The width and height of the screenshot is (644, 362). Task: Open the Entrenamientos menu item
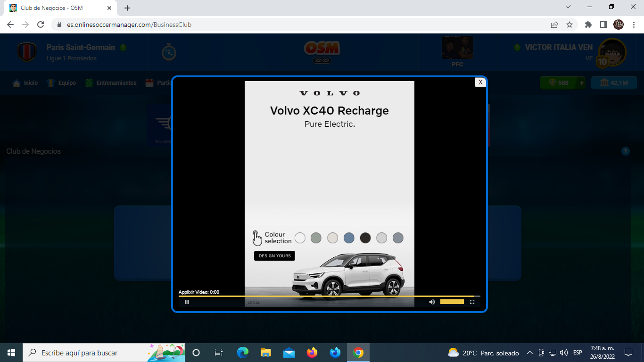coord(111,83)
